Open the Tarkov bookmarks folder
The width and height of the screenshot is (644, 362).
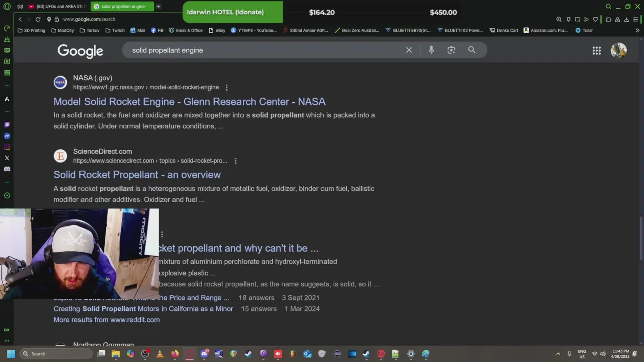89,30
